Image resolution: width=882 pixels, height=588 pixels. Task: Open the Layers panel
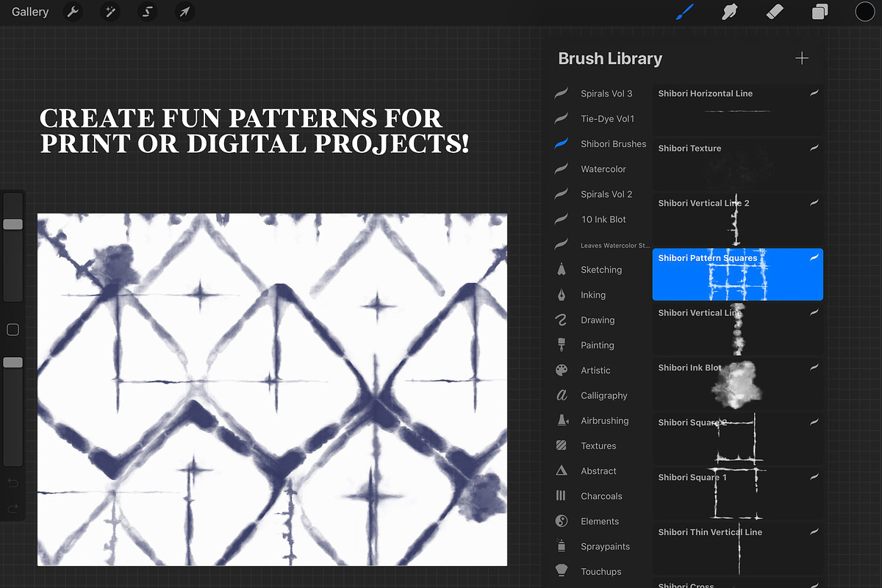coord(820,12)
